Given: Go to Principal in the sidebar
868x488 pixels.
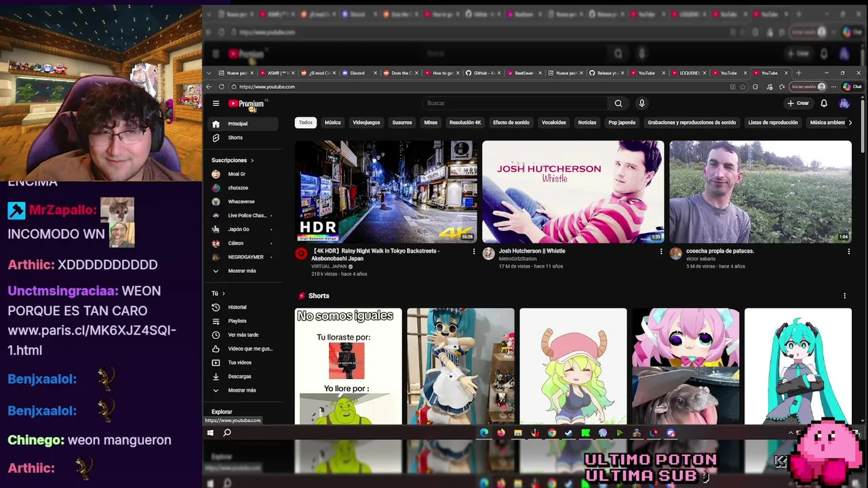Looking at the screenshot, I should pos(243,124).
